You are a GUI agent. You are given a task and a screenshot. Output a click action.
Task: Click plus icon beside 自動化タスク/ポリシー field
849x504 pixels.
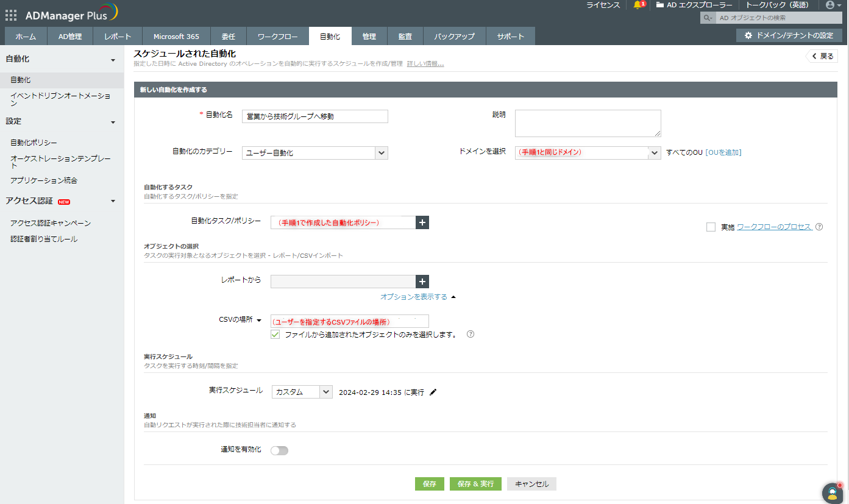[x=422, y=222]
